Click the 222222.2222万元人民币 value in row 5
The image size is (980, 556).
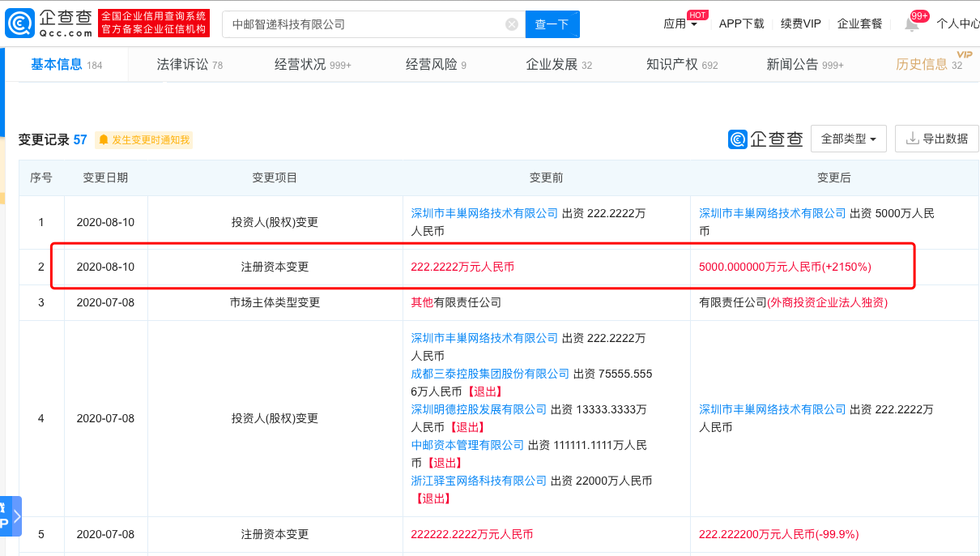point(472,534)
